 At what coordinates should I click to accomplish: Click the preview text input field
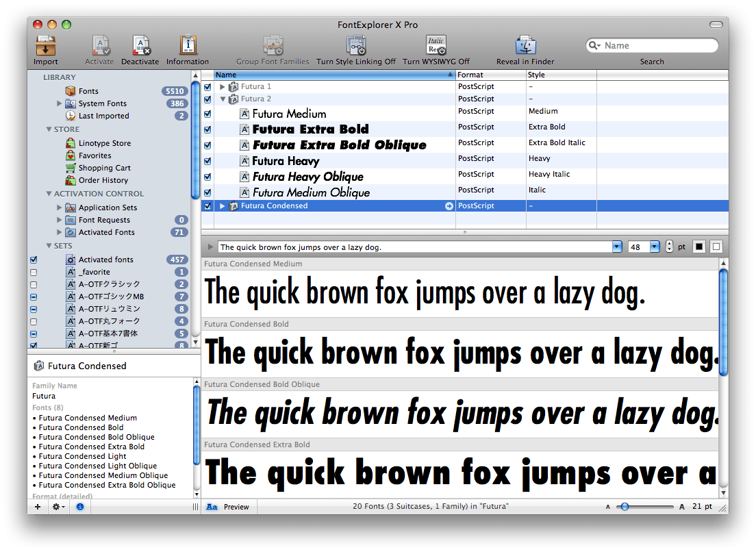point(416,247)
